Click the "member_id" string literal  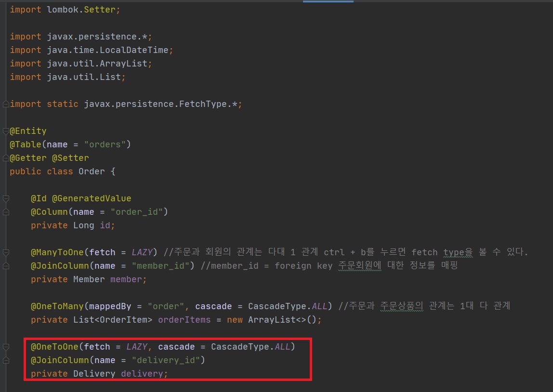point(160,266)
